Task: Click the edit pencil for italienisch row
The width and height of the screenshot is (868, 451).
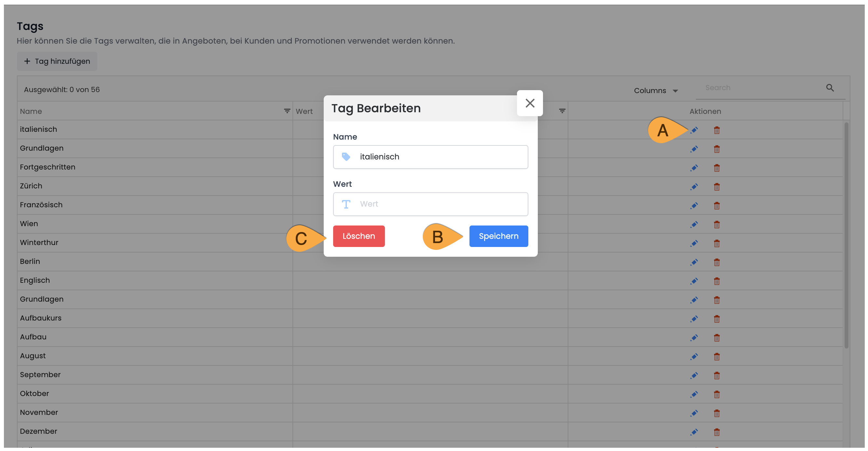Action: (x=694, y=130)
